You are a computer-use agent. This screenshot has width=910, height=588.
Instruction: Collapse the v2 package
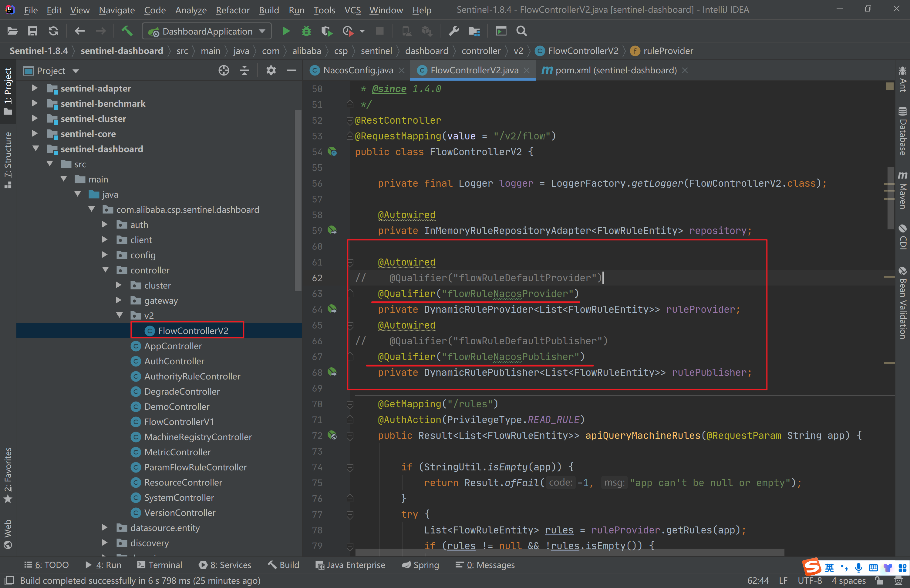(120, 315)
